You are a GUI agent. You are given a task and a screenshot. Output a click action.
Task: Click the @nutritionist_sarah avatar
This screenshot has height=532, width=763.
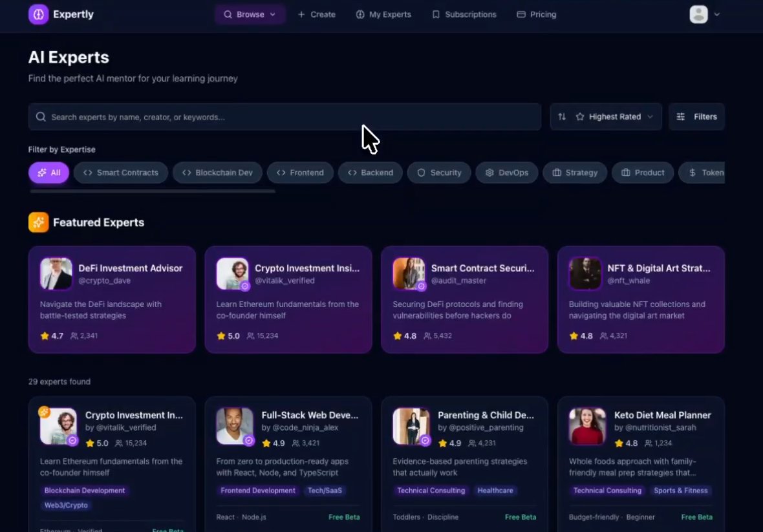coord(587,426)
